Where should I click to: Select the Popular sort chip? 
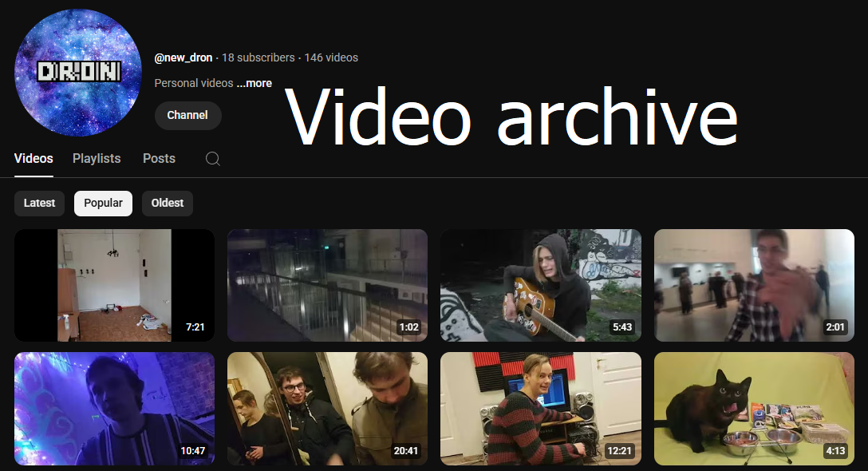(103, 203)
